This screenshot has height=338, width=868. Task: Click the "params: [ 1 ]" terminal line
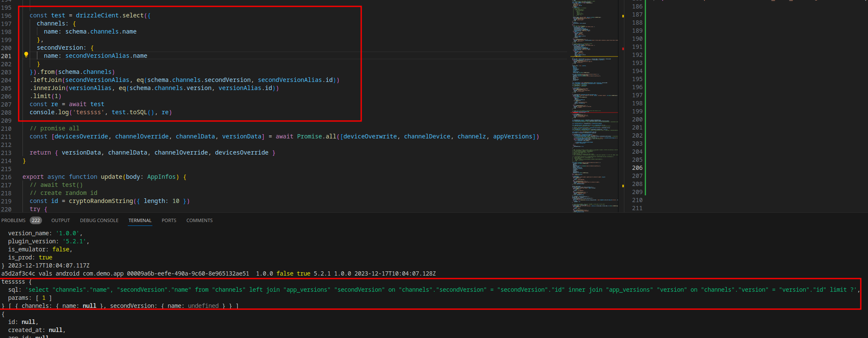pos(30,298)
